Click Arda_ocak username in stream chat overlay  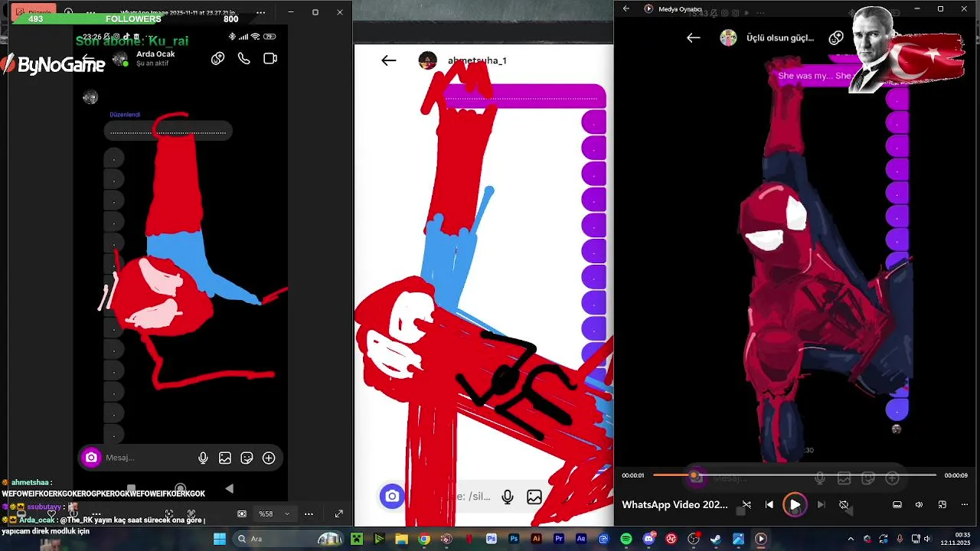(37, 520)
